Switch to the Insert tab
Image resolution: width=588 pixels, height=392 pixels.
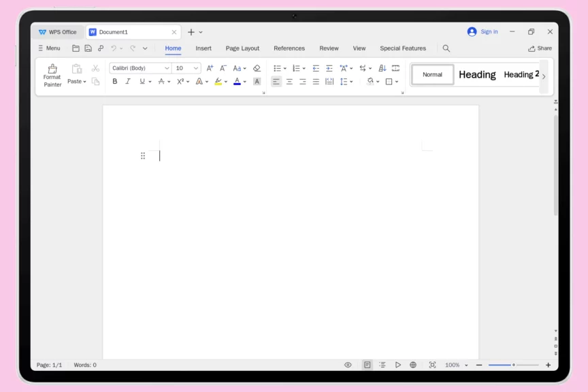[x=203, y=48]
